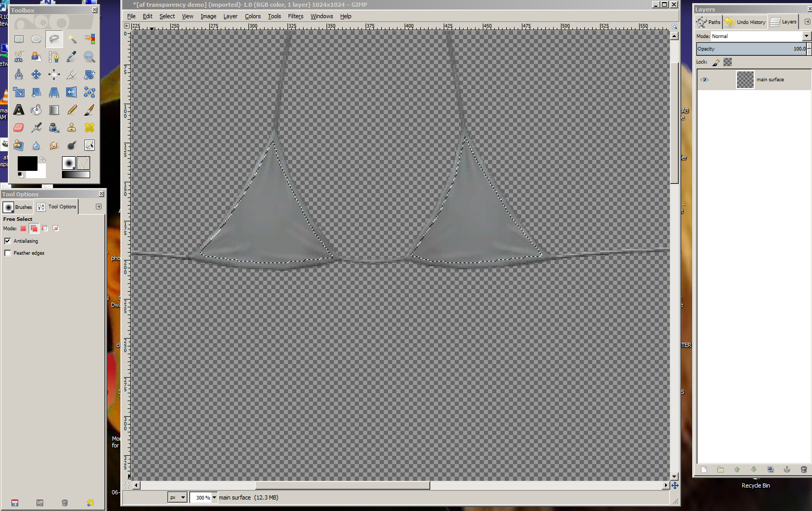812x511 pixels.
Task: Toggle the Antialiasing checkbox
Action: [x=7, y=241]
